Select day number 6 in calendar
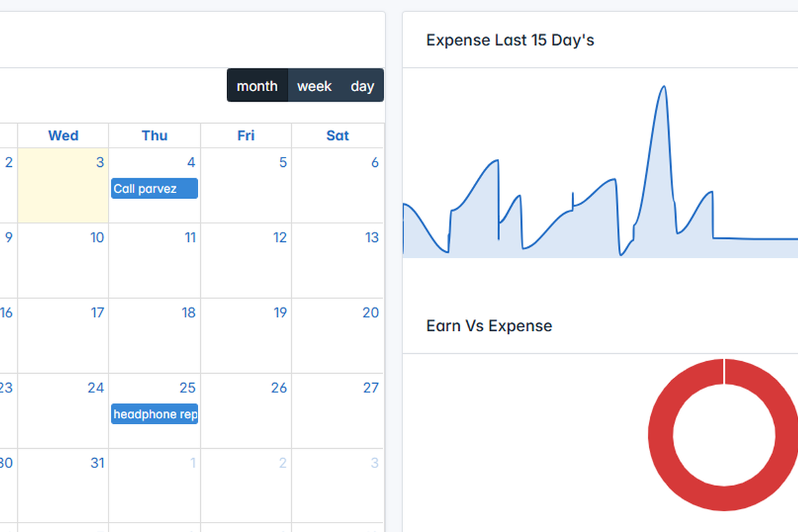This screenshot has width=798, height=532. pyautogui.click(x=374, y=162)
